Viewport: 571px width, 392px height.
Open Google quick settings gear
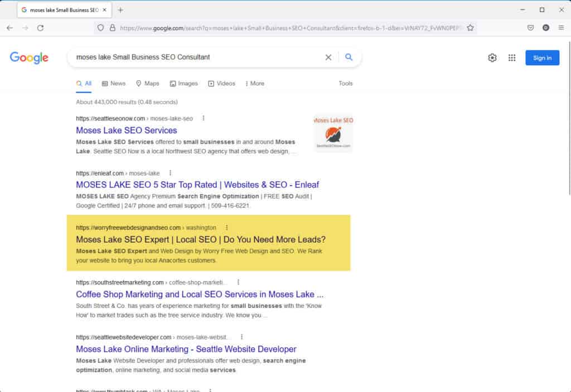pos(492,57)
